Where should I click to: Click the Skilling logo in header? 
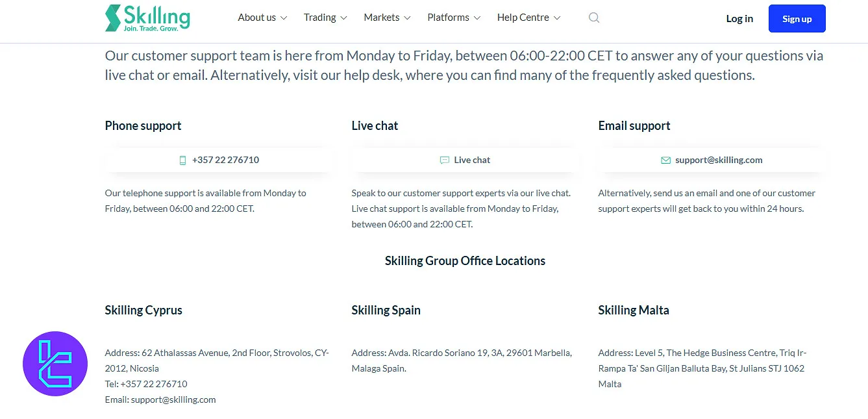(x=147, y=18)
